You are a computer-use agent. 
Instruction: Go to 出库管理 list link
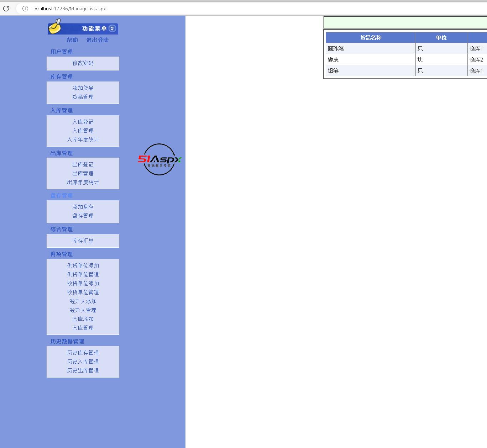click(83, 173)
